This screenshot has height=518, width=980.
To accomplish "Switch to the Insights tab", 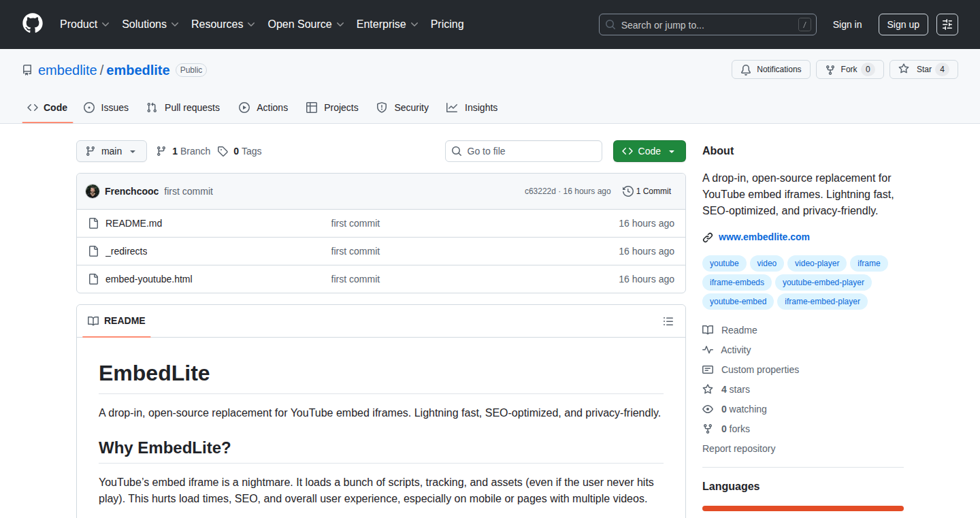I will 472,108.
